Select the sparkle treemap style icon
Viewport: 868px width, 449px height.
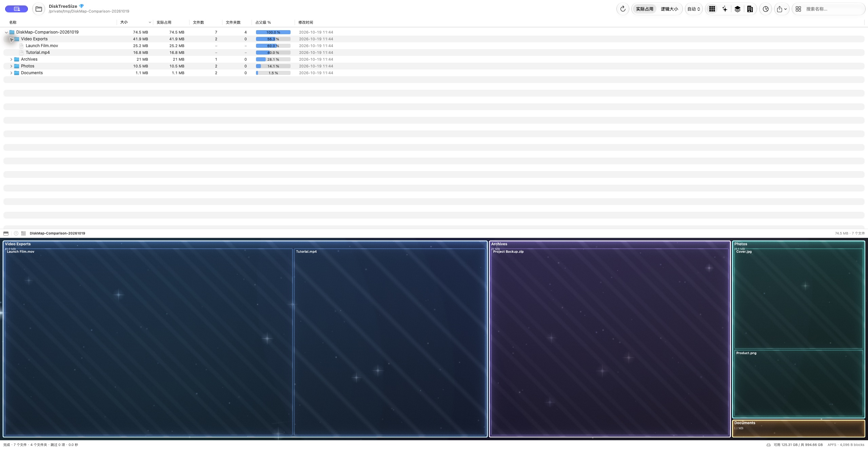click(x=725, y=9)
